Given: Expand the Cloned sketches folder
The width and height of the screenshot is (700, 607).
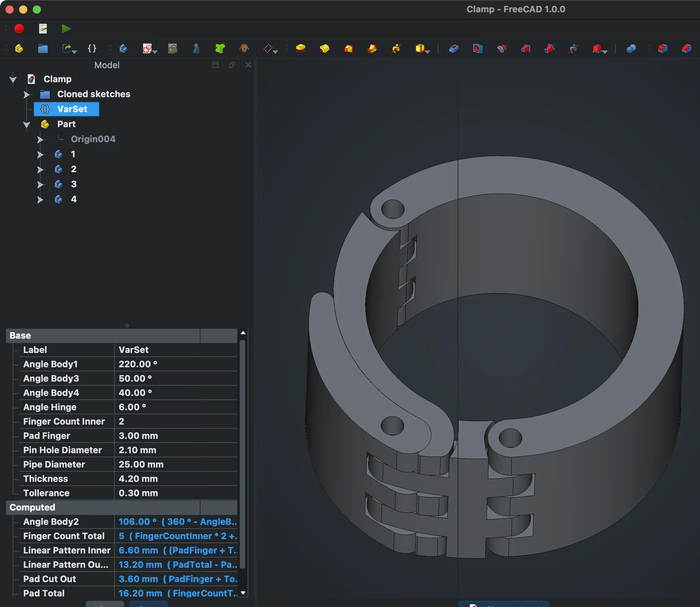Looking at the screenshot, I should [27, 94].
